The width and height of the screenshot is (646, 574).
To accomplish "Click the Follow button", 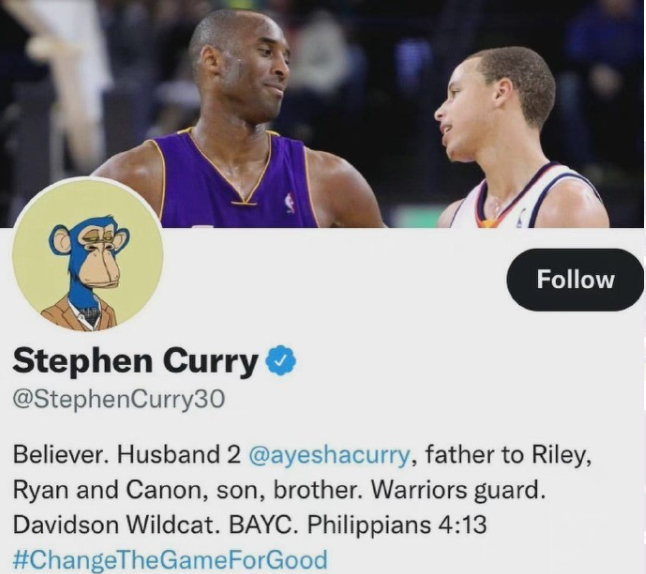I will pos(575,280).
